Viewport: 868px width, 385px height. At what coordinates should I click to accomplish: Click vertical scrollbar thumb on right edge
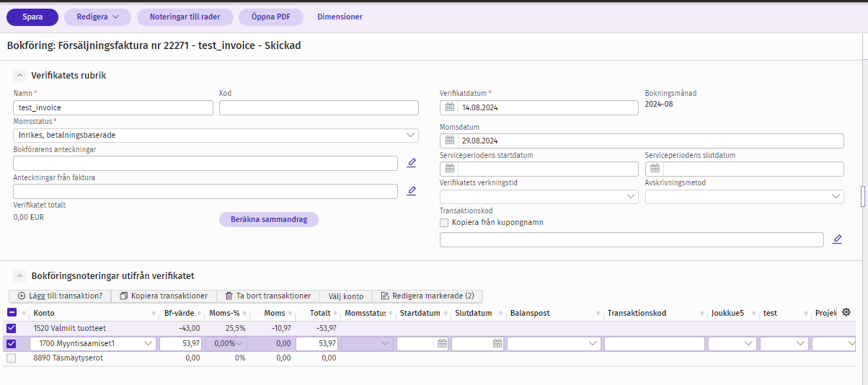tap(862, 195)
